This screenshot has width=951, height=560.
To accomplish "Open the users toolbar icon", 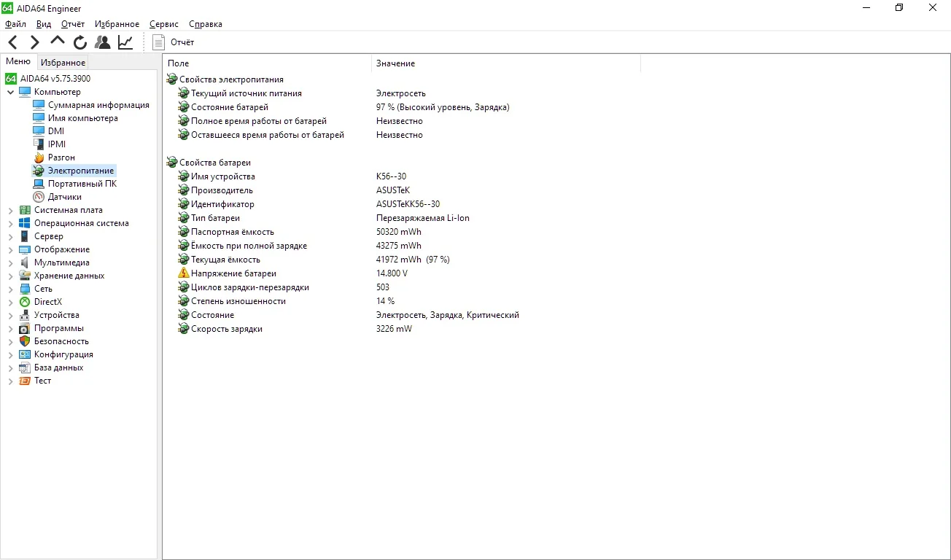I will [103, 42].
